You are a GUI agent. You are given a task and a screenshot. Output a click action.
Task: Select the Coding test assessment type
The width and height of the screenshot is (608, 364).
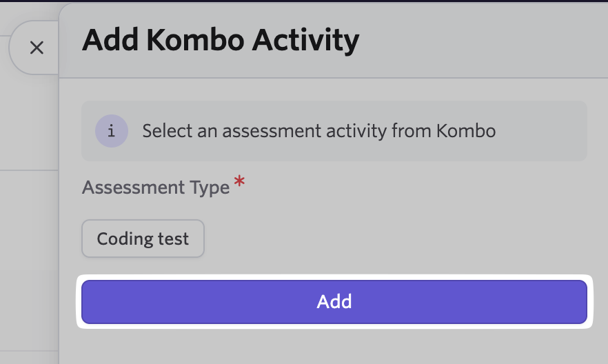[x=143, y=239]
